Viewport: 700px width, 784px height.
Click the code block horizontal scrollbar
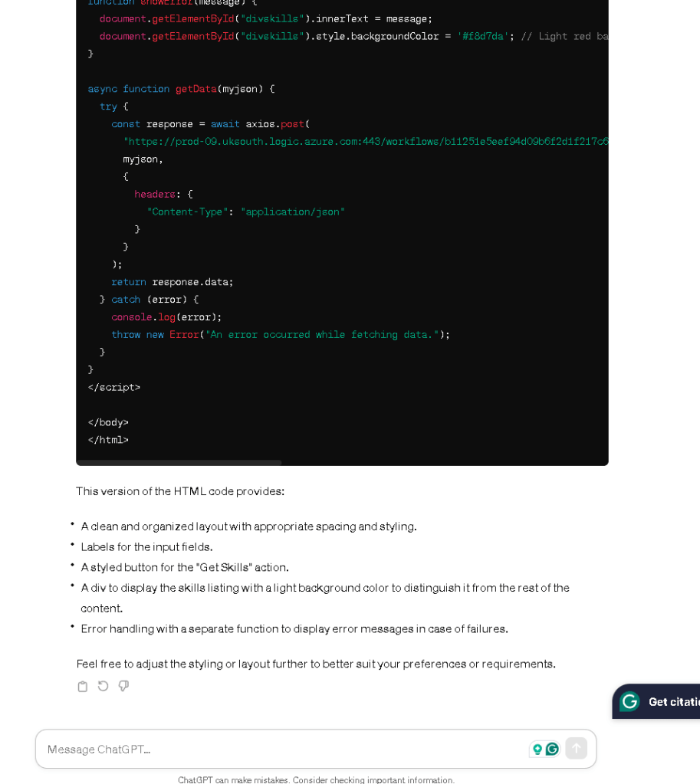pyautogui.click(x=179, y=462)
